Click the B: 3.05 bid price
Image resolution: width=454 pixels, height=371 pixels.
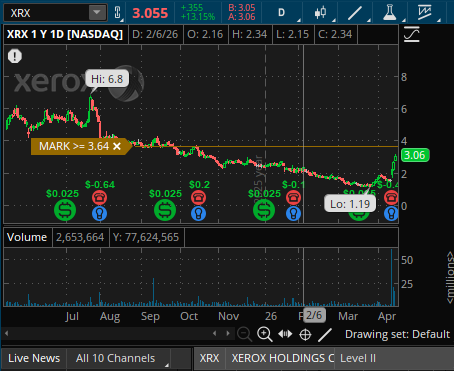242,8
